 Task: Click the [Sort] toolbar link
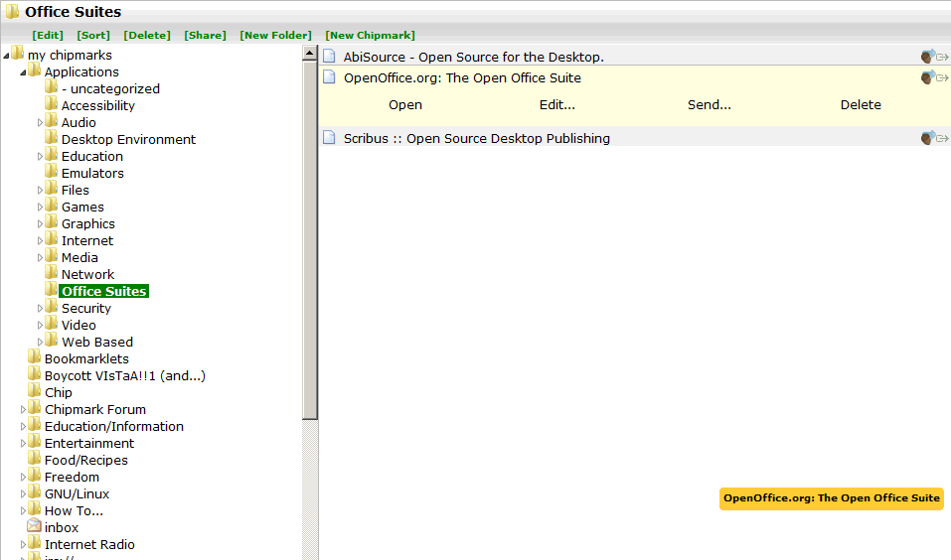(93, 35)
